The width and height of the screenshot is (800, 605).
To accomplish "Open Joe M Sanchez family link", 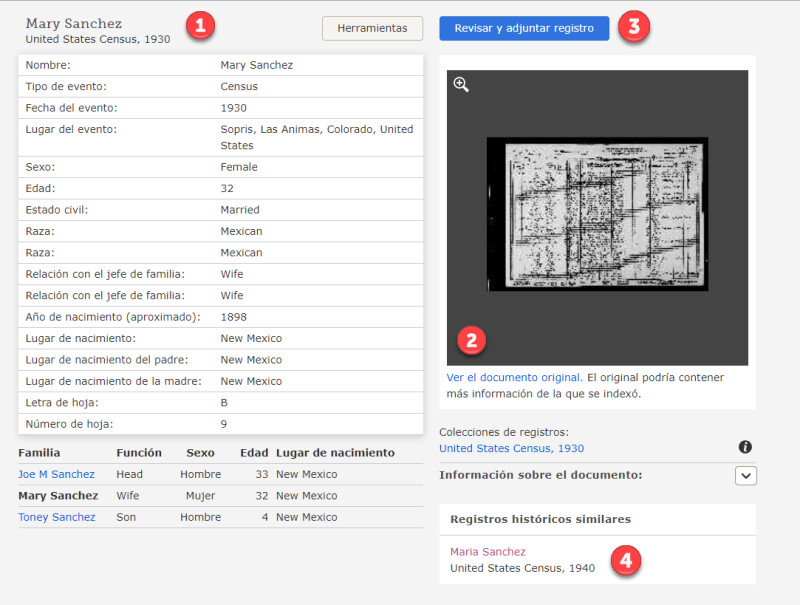I will 57,474.
